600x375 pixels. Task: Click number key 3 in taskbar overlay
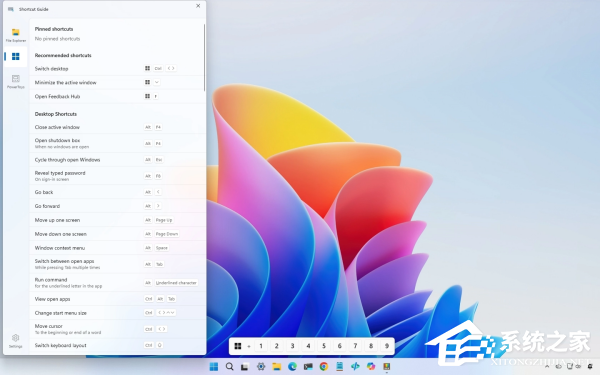point(292,346)
